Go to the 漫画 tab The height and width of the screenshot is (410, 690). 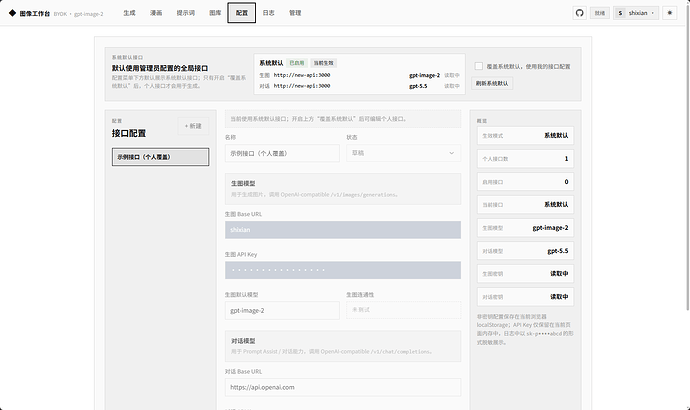156,13
